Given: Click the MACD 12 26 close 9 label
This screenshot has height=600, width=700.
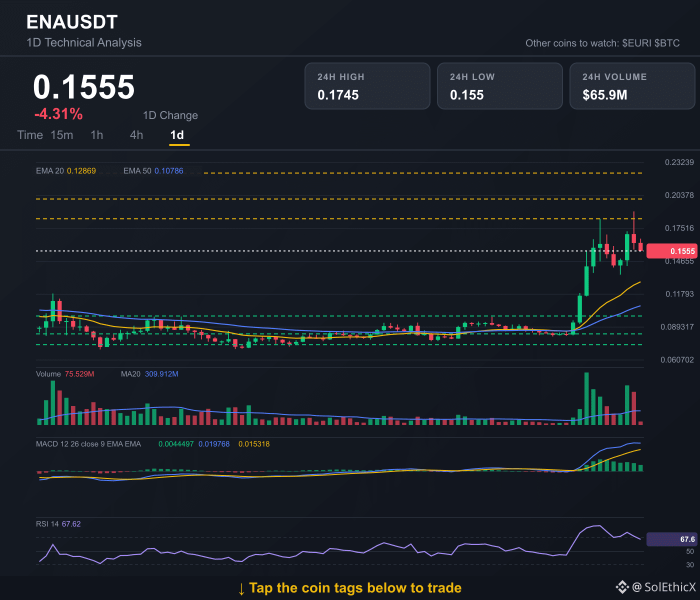Looking at the screenshot, I should 88,444.
